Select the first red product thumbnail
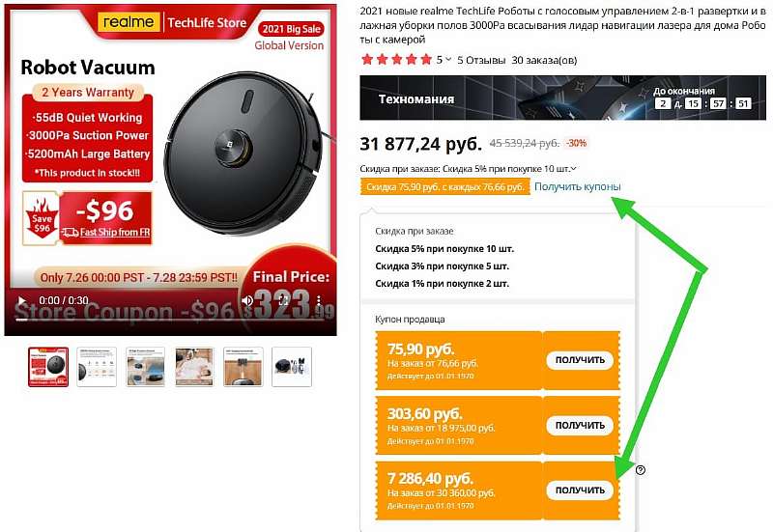773x532 pixels. click(48, 367)
